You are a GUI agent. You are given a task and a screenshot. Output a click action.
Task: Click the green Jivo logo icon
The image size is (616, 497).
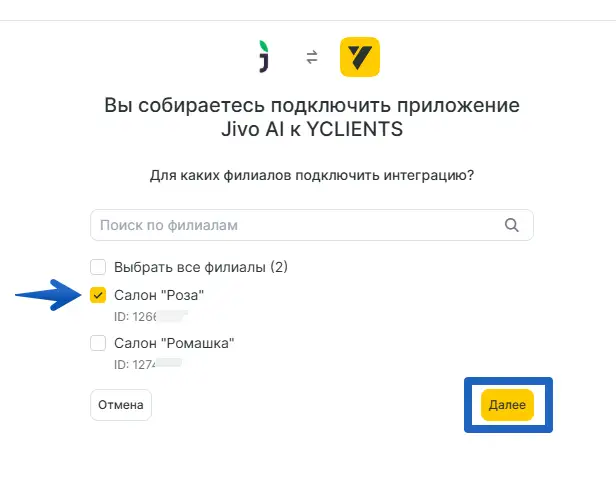click(x=263, y=57)
